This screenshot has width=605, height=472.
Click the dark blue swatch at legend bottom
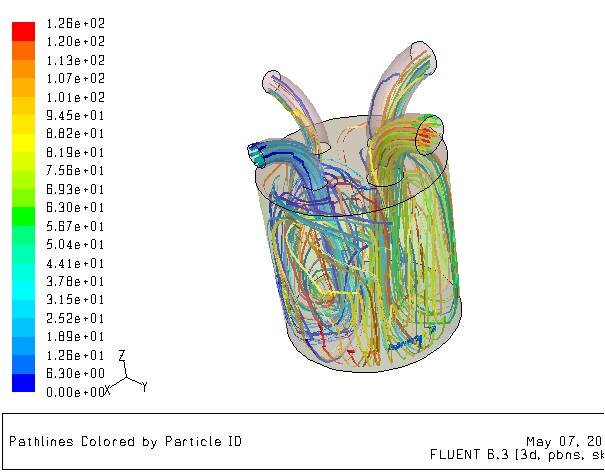(23, 382)
